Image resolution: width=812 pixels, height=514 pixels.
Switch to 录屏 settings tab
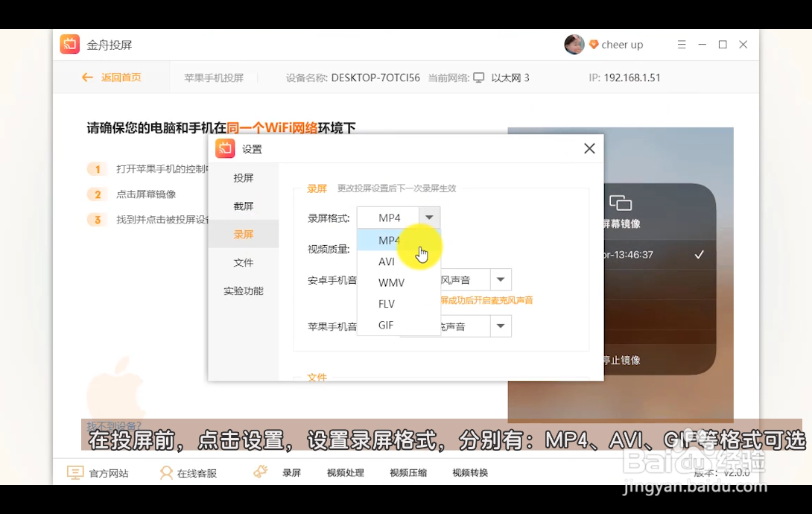tap(244, 234)
